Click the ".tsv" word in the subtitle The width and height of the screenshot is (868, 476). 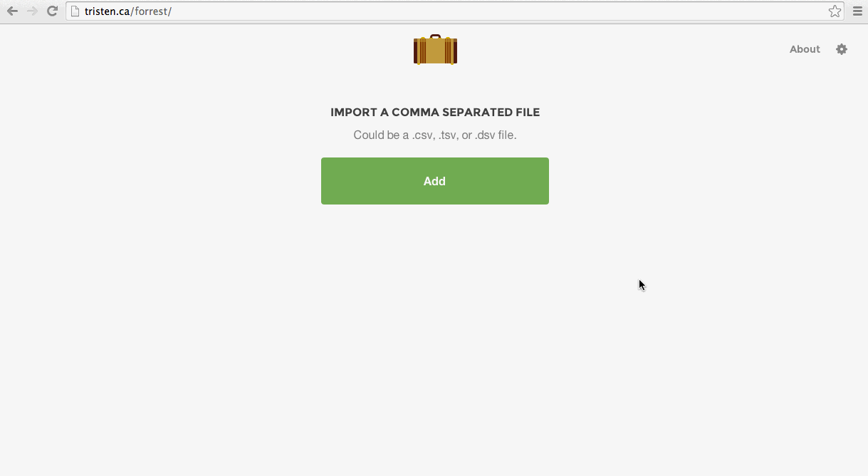(448, 135)
